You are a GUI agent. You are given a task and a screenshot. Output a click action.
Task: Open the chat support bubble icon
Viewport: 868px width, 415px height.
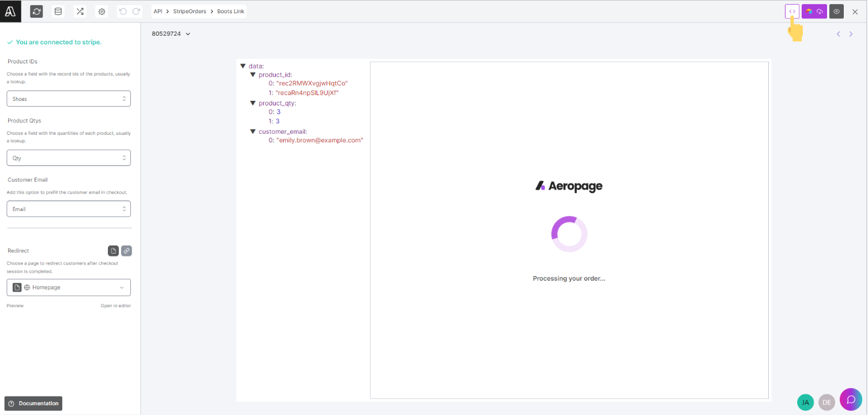[x=851, y=399]
